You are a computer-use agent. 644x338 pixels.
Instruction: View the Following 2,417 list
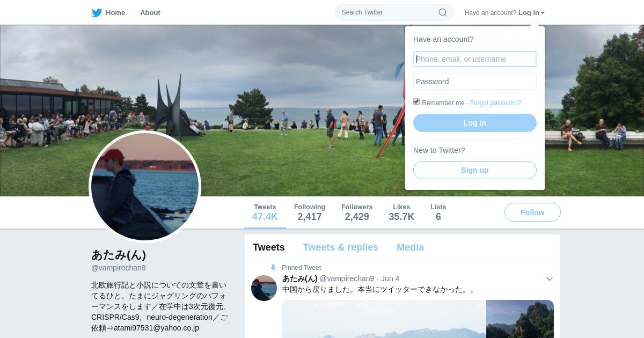pyautogui.click(x=310, y=212)
